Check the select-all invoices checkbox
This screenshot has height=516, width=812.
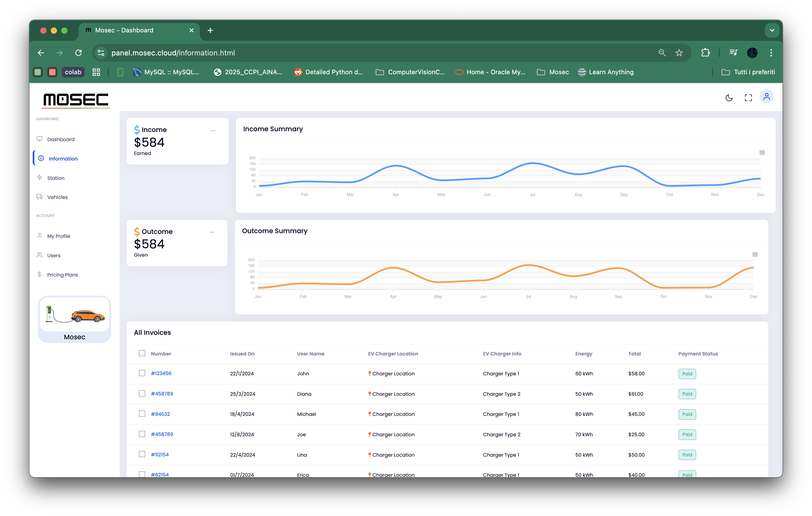pos(142,353)
